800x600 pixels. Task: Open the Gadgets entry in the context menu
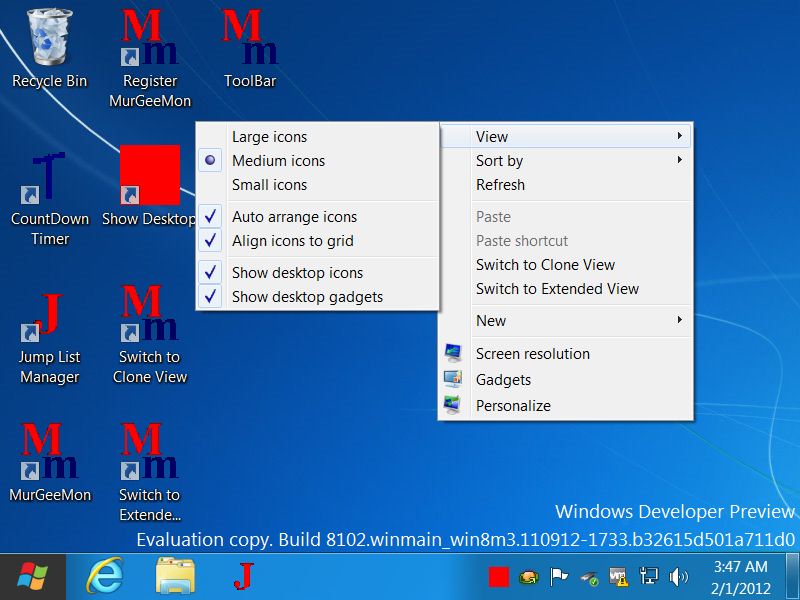click(503, 380)
